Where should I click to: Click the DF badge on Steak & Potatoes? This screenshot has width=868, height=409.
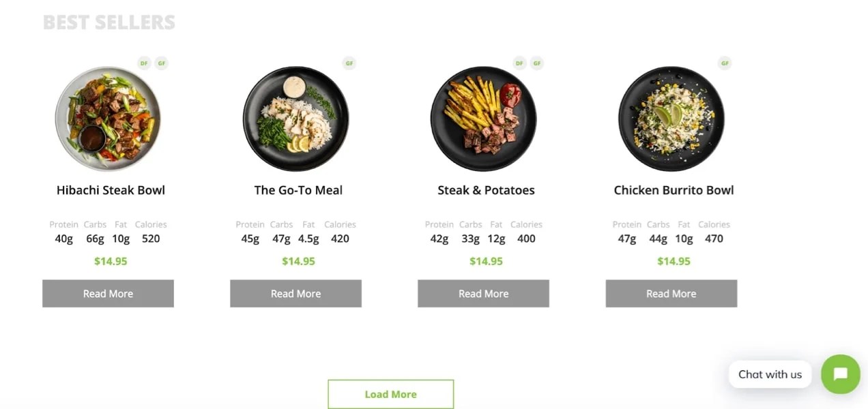click(519, 63)
